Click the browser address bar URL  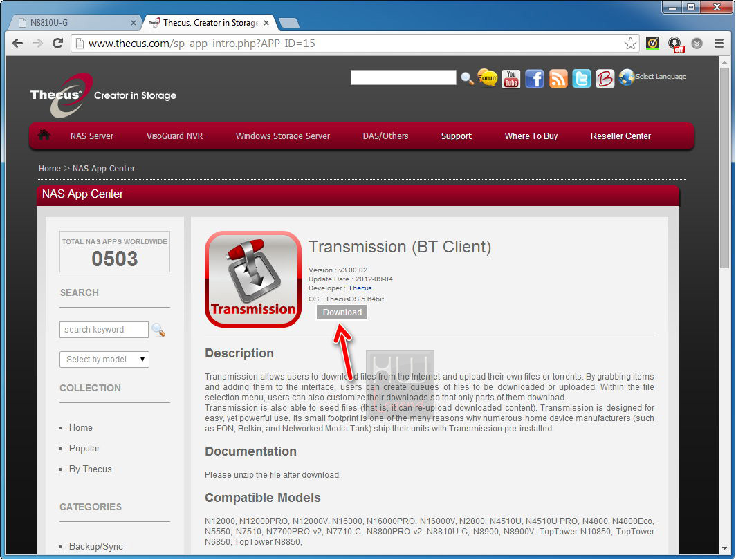[x=202, y=44]
